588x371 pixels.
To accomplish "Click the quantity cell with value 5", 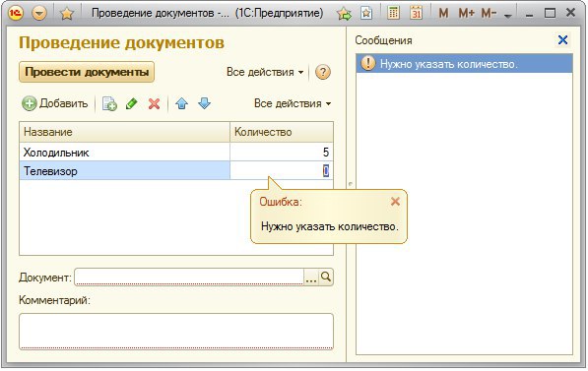I will [x=282, y=153].
